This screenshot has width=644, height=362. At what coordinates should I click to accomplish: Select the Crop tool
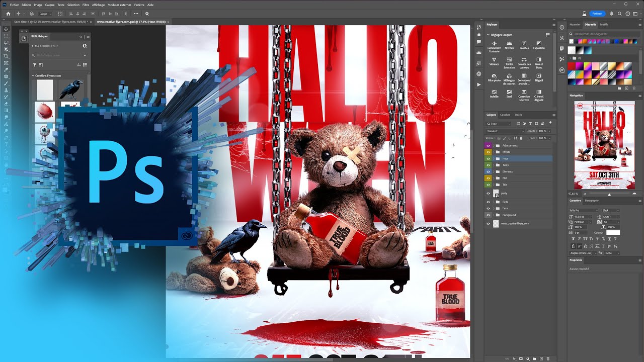tap(6, 56)
